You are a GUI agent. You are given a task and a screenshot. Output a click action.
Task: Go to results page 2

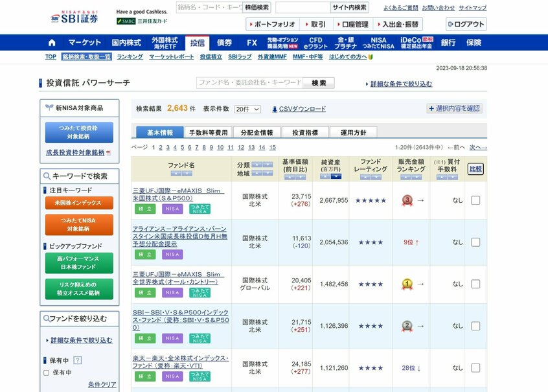pos(161,148)
